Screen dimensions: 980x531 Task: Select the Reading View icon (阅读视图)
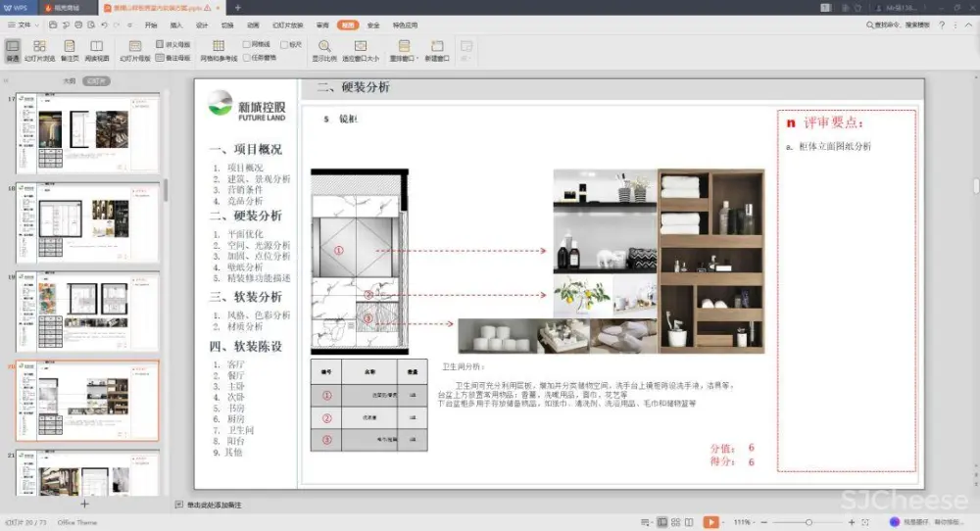click(x=97, y=50)
